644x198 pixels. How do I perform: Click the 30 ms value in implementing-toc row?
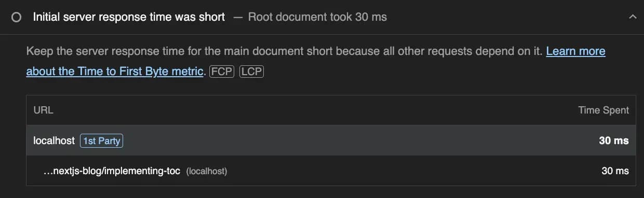pyautogui.click(x=615, y=171)
